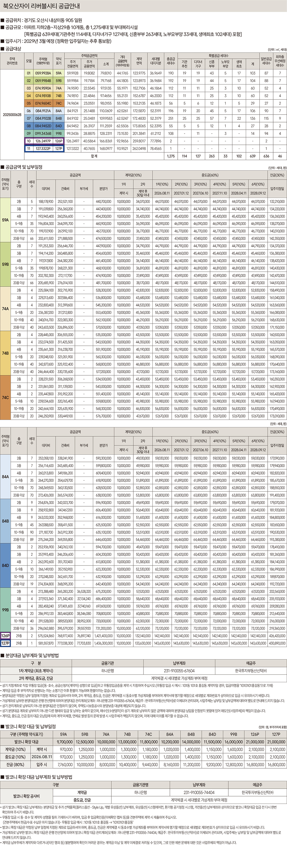Click the yellow 74B block in price table

(5, 353)
